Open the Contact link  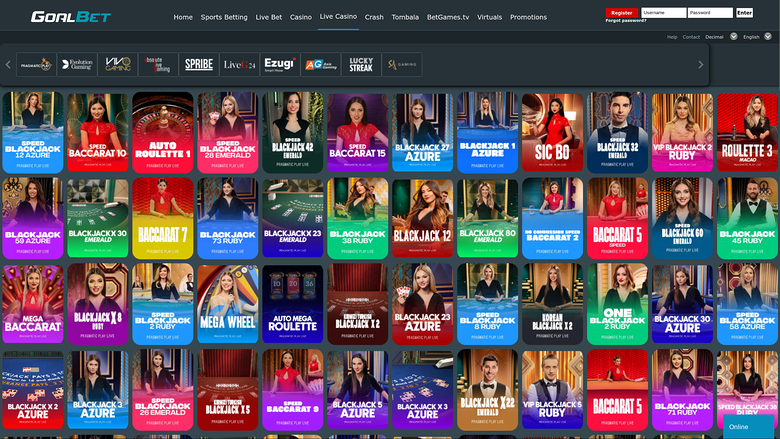tap(691, 37)
